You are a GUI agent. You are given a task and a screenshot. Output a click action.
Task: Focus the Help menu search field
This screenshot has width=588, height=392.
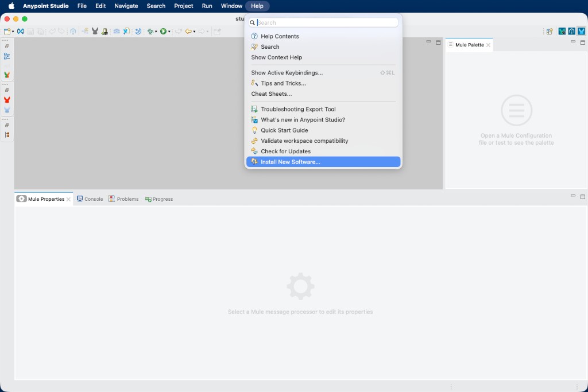(x=323, y=22)
